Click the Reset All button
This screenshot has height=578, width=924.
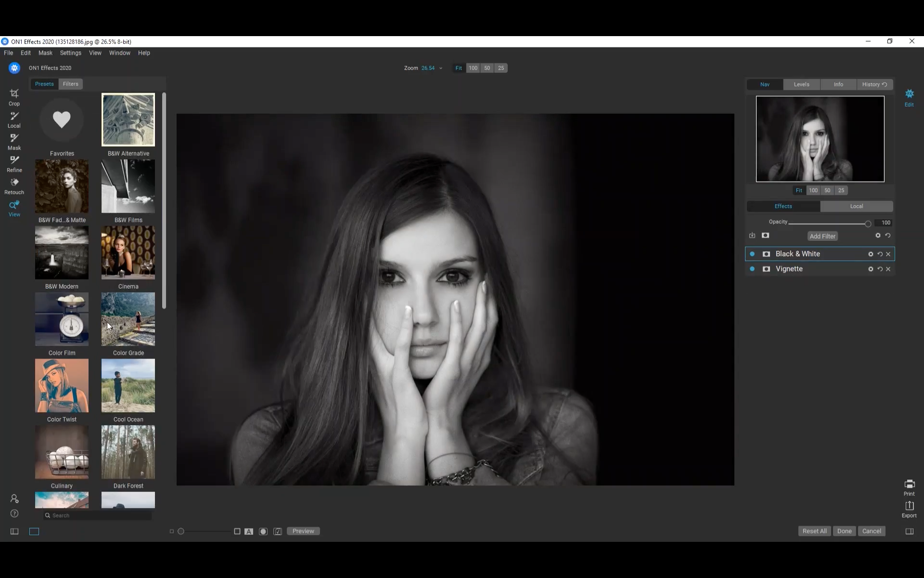pyautogui.click(x=814, y=531)
